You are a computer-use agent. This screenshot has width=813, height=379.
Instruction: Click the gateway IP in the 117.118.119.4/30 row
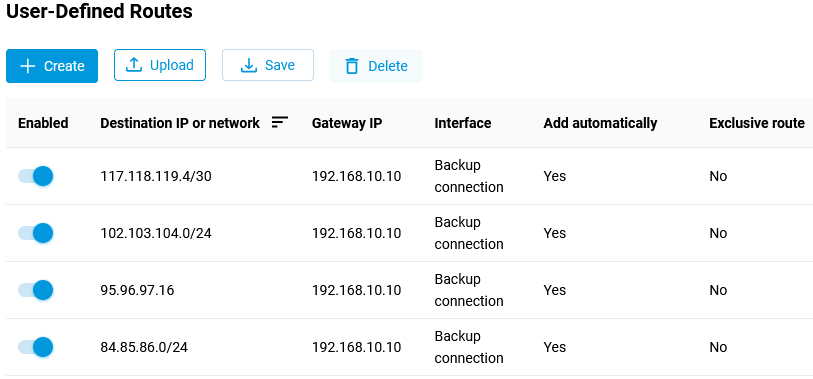(357, 176)
